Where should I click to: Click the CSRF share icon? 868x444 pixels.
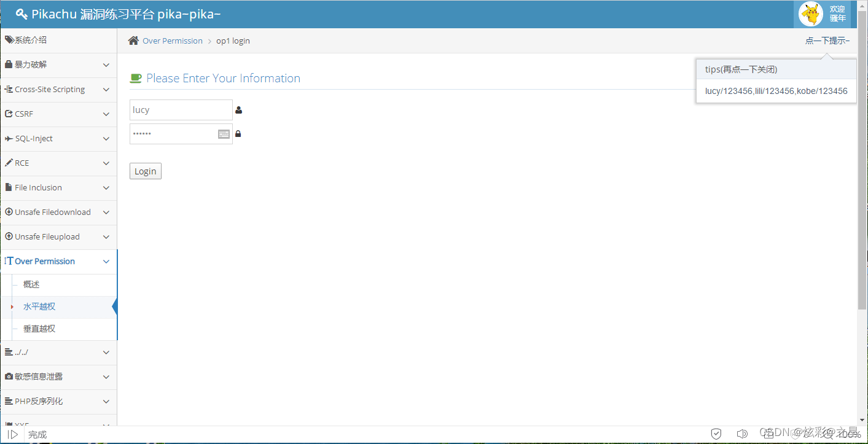click(x=9, y=114)
